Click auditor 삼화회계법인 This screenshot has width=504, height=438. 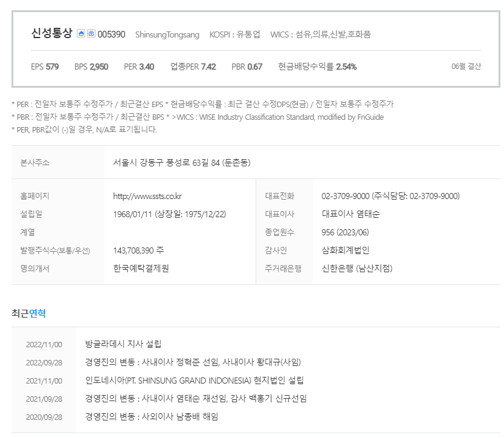click(346, 250)
